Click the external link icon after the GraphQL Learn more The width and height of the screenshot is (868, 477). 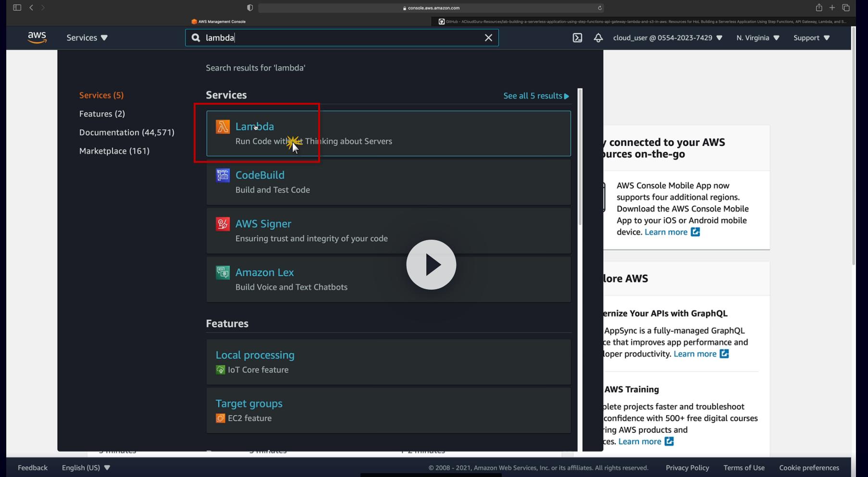click(x=724, y=354)
